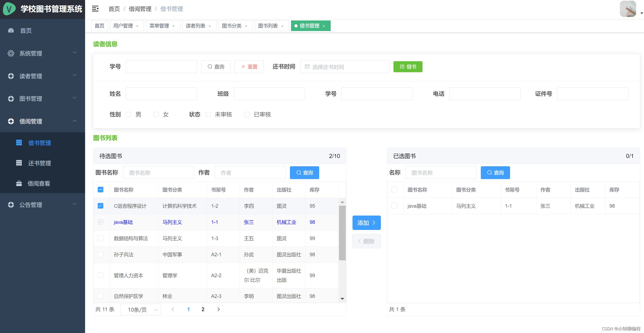
Task: Select the 男 gender radio button
Action: (129, 115)
